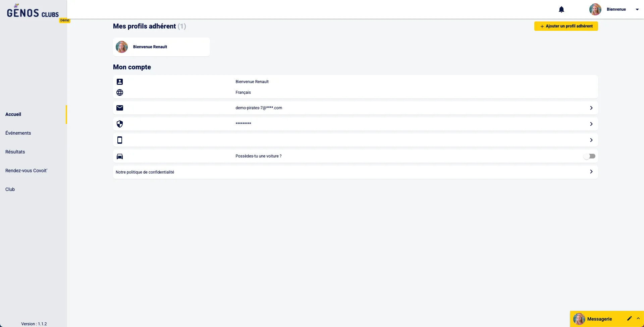Click the shield password icon
Viewport: 644px width, 327px height.
tap(120, 124)
